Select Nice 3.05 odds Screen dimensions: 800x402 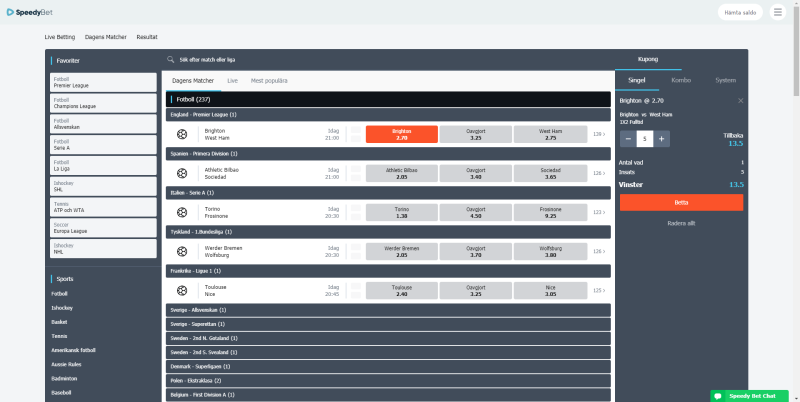point(551,291)
